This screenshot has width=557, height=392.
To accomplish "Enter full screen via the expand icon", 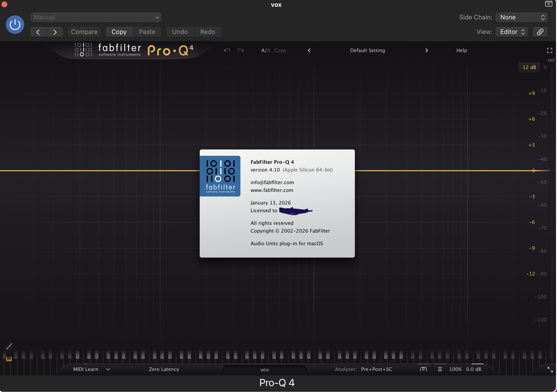I will [x=549, y=50].
